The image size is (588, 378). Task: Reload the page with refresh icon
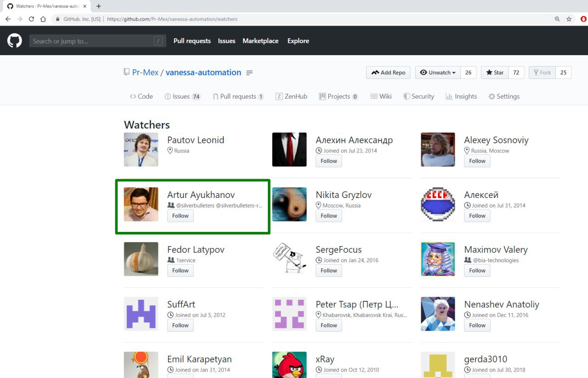click(x=31, y=19)
